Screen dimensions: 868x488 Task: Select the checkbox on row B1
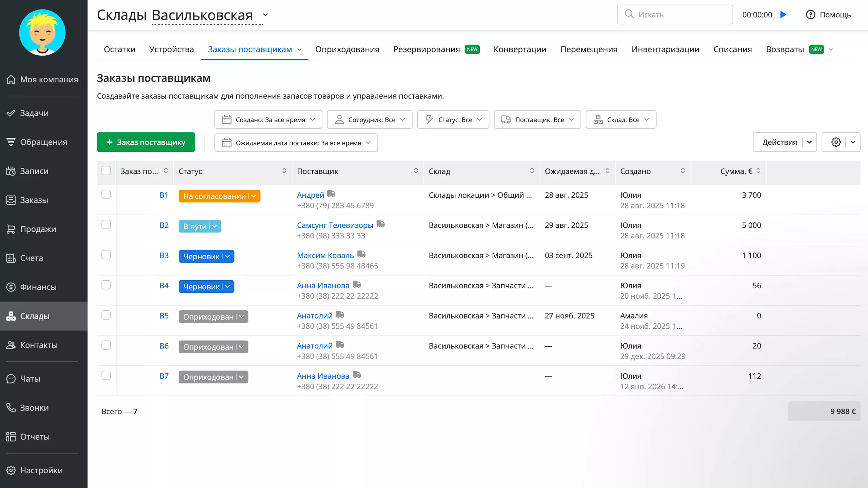tap(106, 195)
